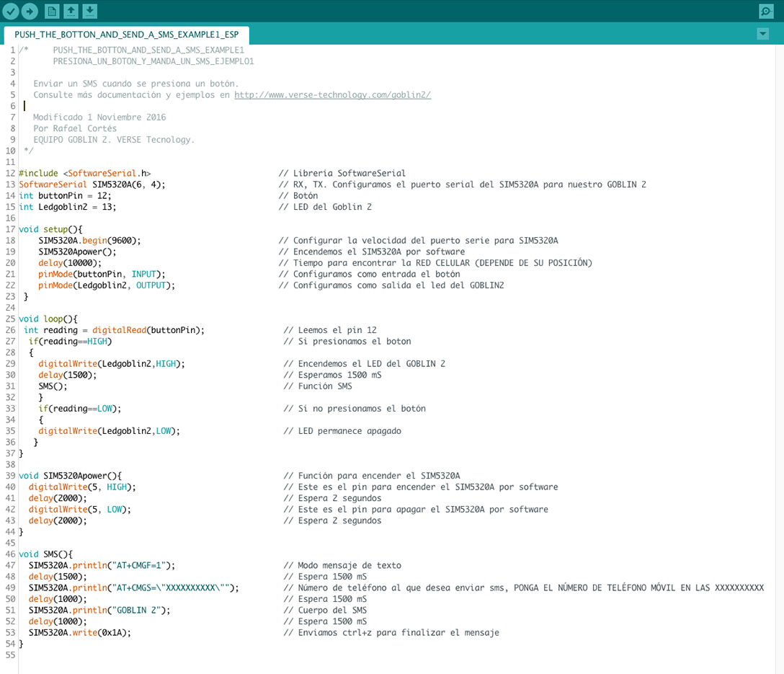Click comment '// Librería SoftwareSerial'
The image size is (784, 674).
342,173
